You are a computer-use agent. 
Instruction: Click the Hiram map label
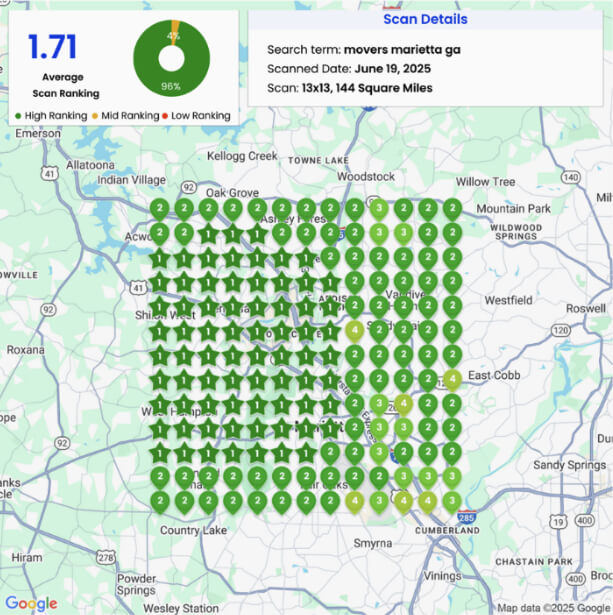(27, 557)
